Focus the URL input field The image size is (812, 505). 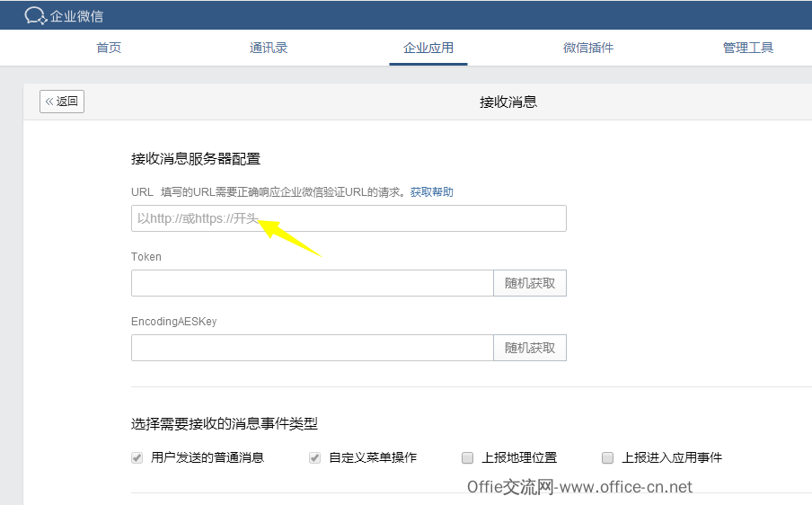point(349,218)
